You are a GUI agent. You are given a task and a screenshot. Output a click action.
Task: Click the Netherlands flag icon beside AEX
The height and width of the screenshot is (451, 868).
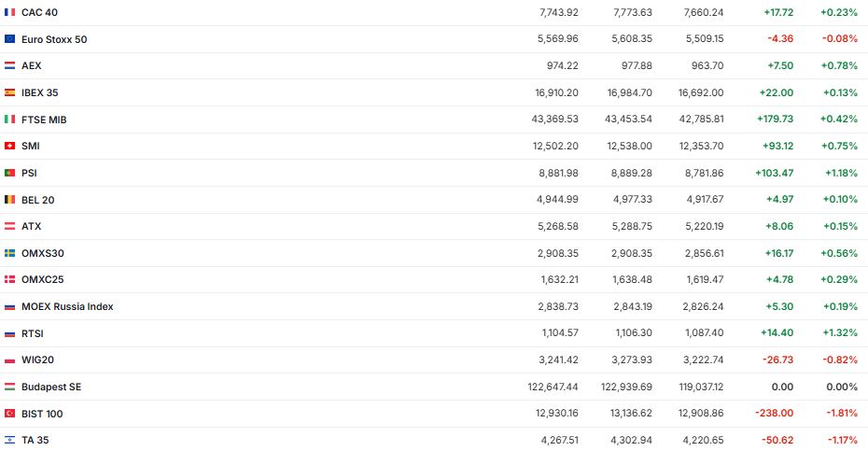tap(10, 66)
